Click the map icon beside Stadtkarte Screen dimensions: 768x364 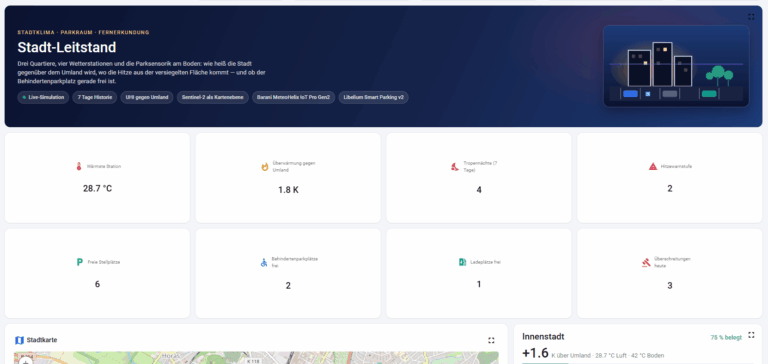20,340
